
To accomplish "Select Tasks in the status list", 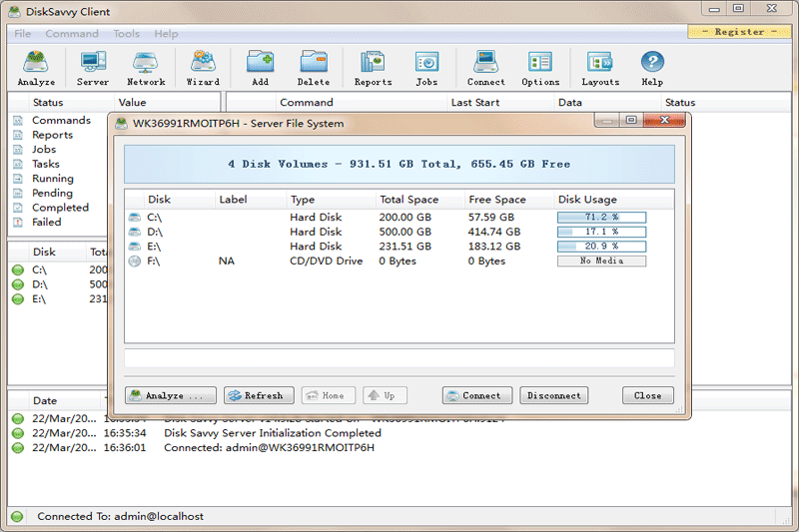I will 46,164.
